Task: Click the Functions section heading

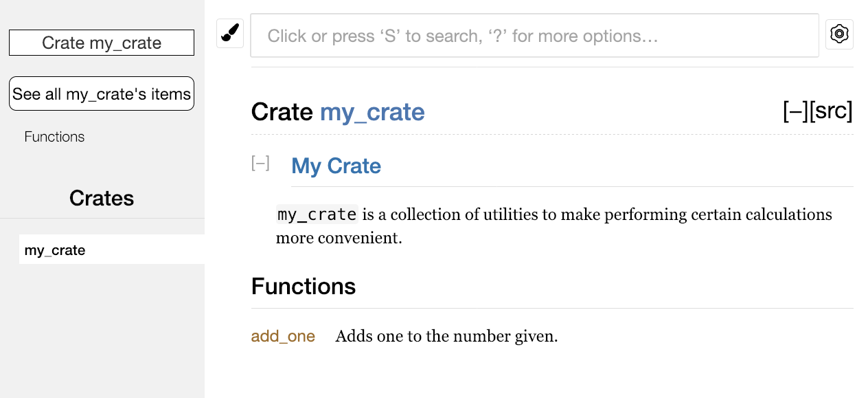Action: pos(304,286)
